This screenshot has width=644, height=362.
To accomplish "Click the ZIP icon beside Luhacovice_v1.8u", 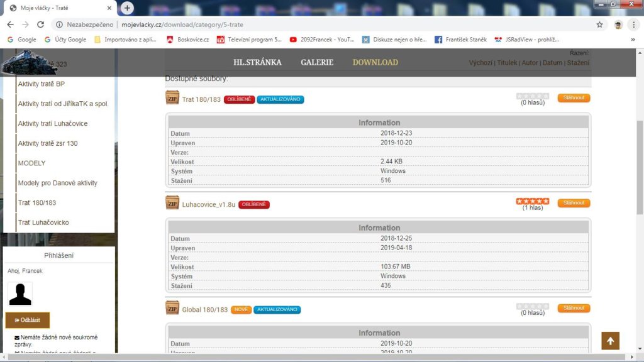I will coord(172,203).
